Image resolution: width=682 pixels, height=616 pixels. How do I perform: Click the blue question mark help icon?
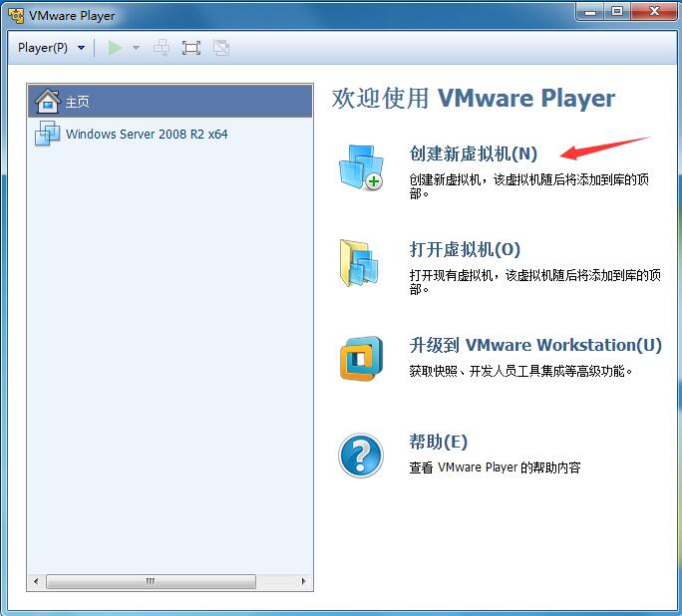361,456
